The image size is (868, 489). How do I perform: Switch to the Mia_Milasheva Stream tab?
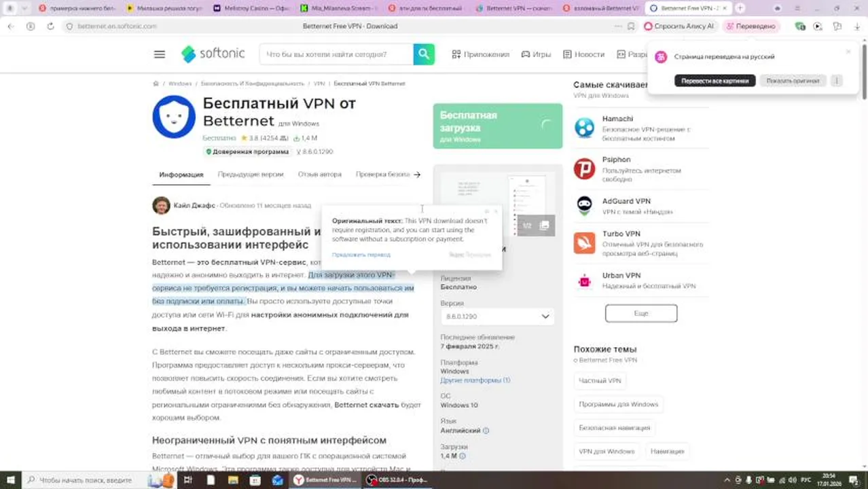tap(340, 8)
